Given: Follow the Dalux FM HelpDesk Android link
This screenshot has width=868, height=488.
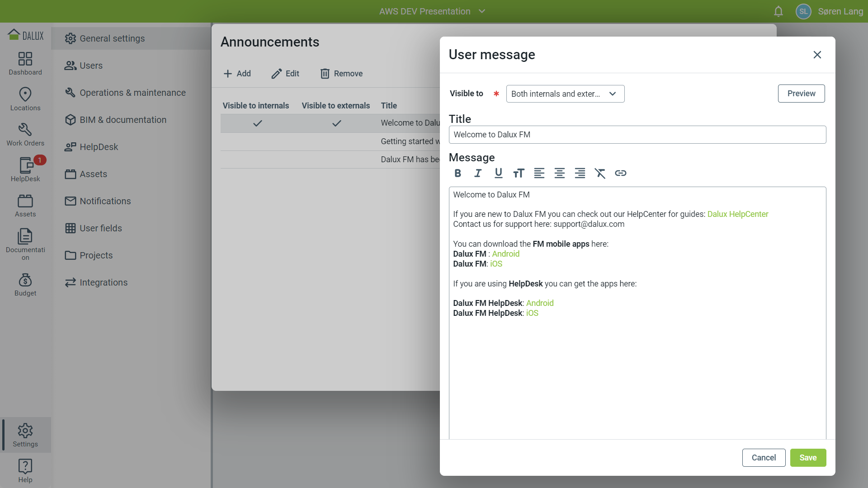Looking at the screenshot, I should click(540, 303).
